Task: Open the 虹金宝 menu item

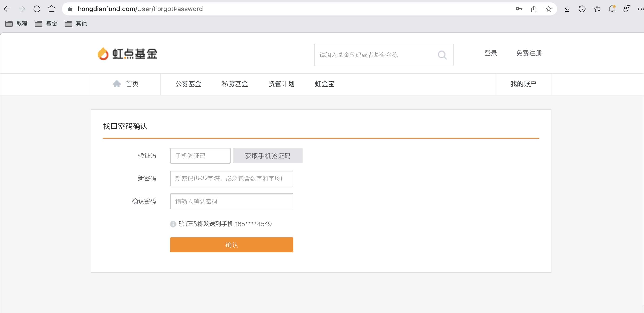Action: pos(325,84)
